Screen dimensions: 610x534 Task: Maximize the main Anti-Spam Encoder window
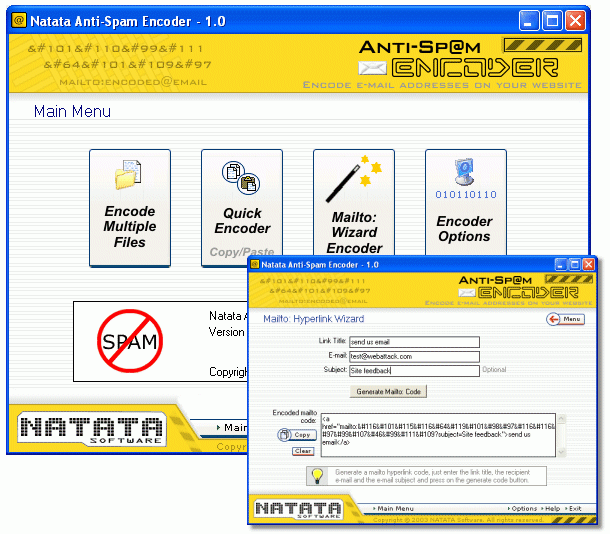click(552, 20)
